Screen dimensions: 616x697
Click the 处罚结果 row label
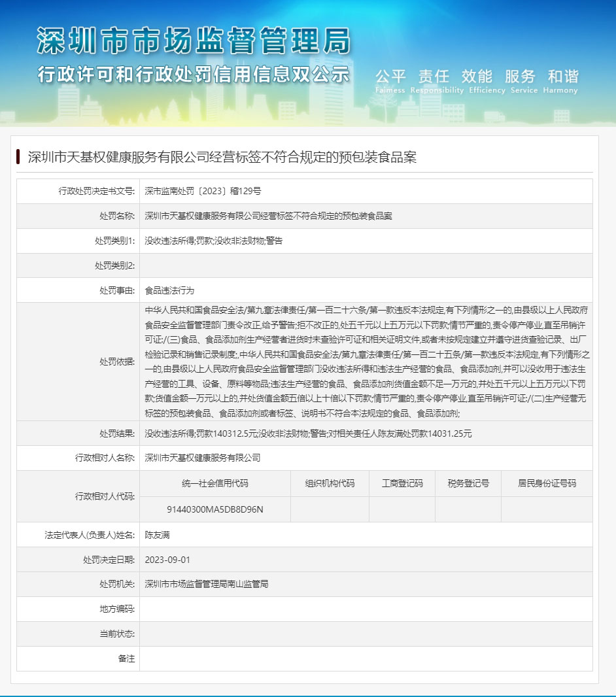point(117,433)
